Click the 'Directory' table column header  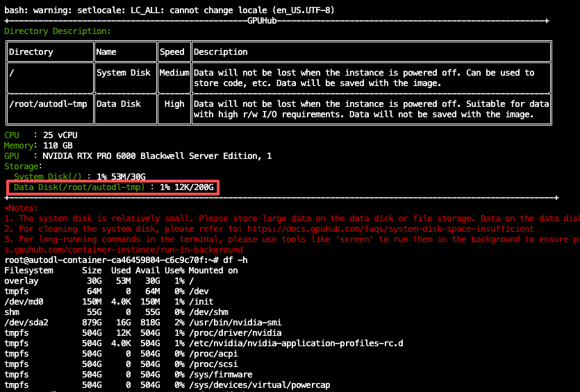tap(31, 52)
